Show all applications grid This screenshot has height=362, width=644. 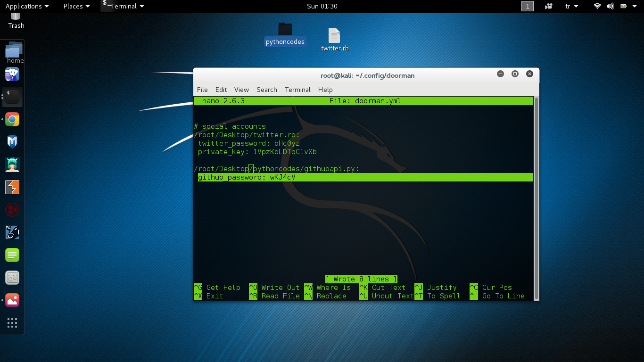point(12,323)
